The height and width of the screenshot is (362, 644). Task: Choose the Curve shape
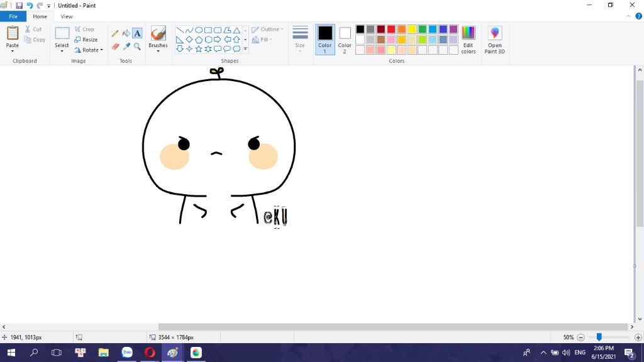tap(189, 30)
